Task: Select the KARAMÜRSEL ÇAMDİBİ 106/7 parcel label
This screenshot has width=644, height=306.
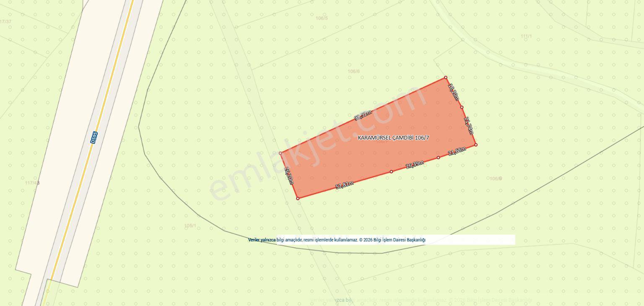Action: pos(393,137)
